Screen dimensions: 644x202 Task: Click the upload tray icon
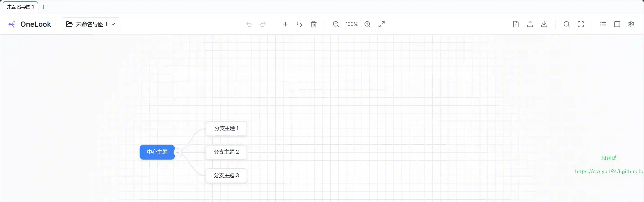pyautogui.click(x=530, y=24)
